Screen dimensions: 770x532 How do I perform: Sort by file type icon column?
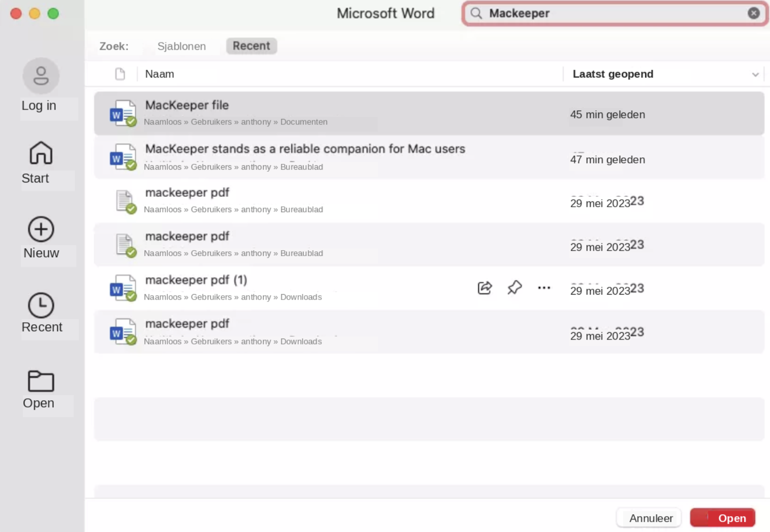(120, 74)
